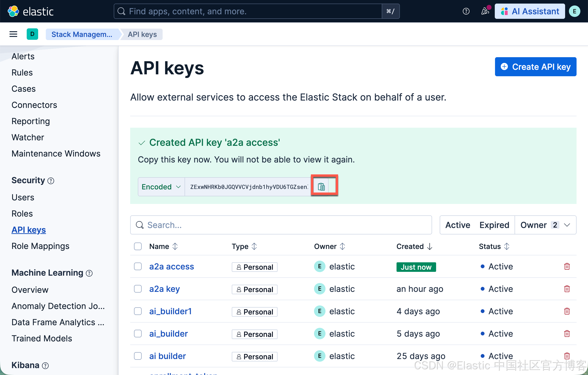This screenshot has height=375, width=588.
Task: Select the 'a2a key' row checkbox
Action: [x=138, y=289]
